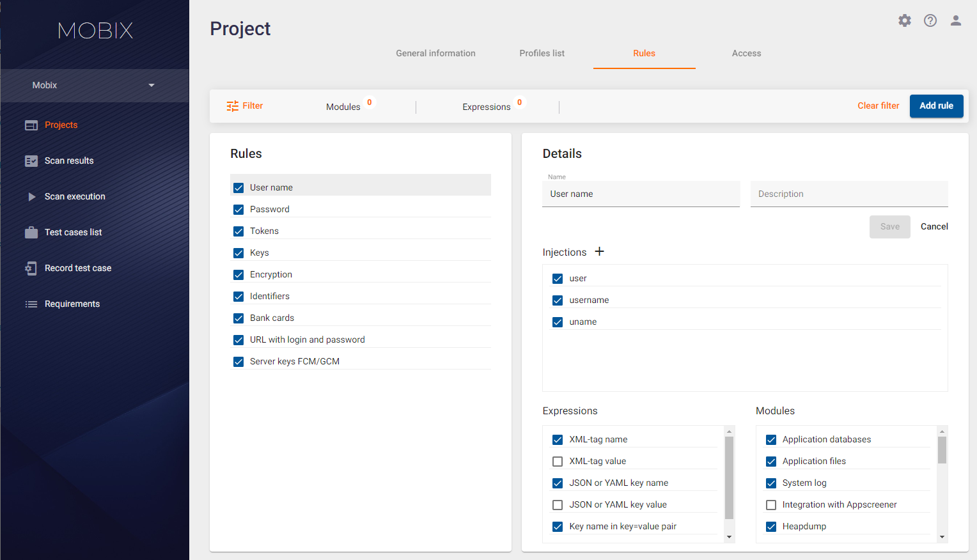The image size is (977, 560).
Task: Add an injection with the plus icon
Action: click(x=599, y=251)
